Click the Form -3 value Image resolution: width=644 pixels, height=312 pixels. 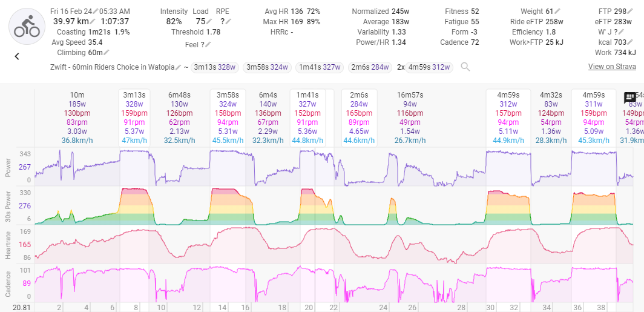click(x=475, y=32)
